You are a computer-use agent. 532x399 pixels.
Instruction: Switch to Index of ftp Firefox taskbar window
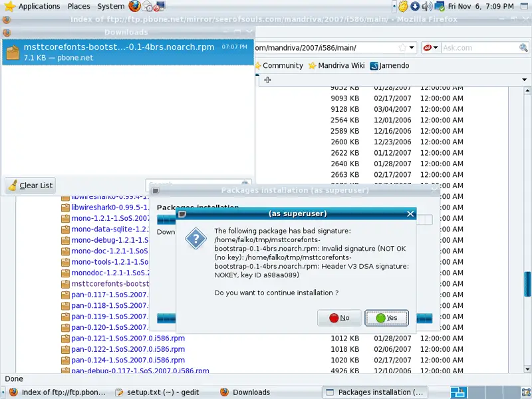[58, 392]
